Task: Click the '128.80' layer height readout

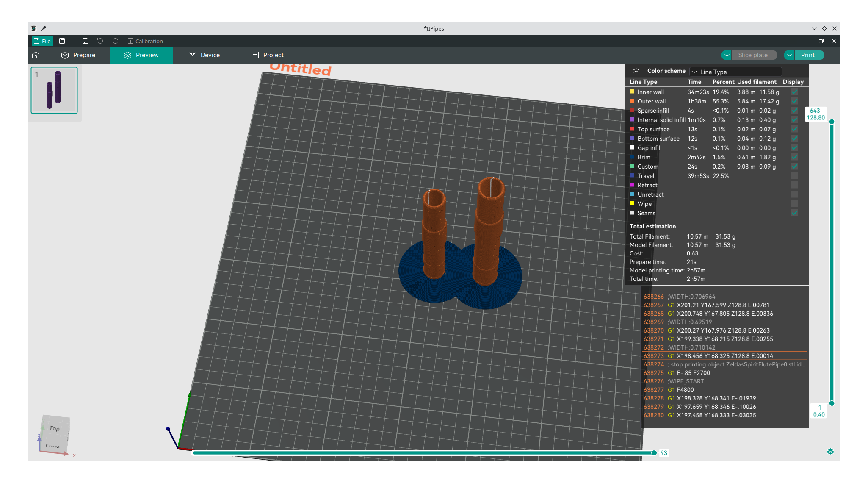Action: [815, 118]
